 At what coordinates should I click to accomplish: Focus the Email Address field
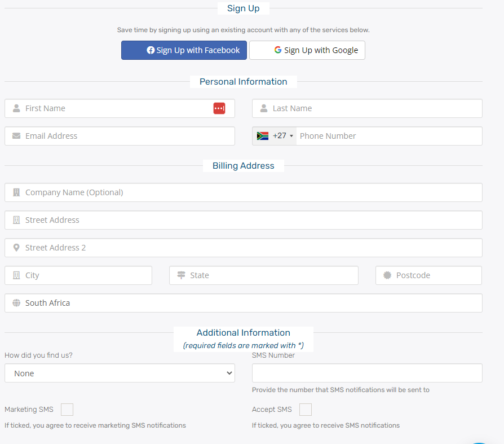point(120,136)
